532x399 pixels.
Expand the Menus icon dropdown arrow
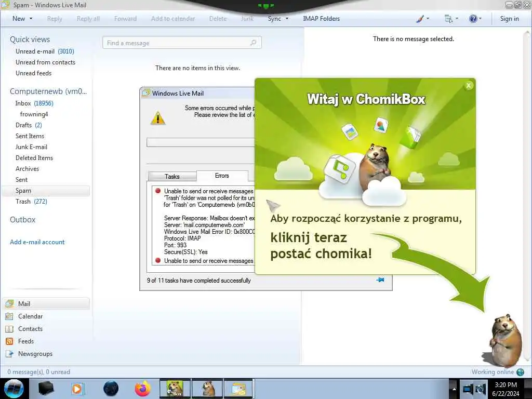coord(457,19)
